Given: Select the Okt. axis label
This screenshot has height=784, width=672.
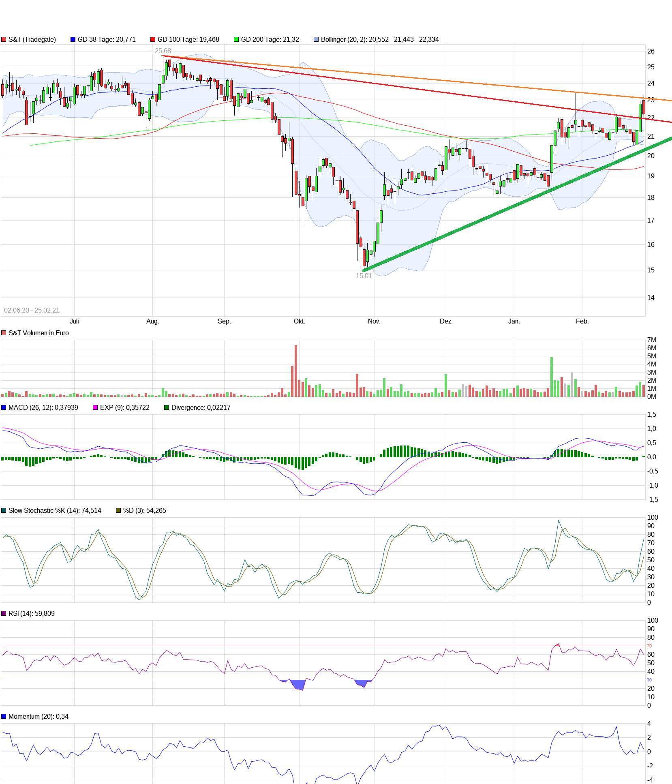Looking at the screenshot, I should click(x=299, y=321).
